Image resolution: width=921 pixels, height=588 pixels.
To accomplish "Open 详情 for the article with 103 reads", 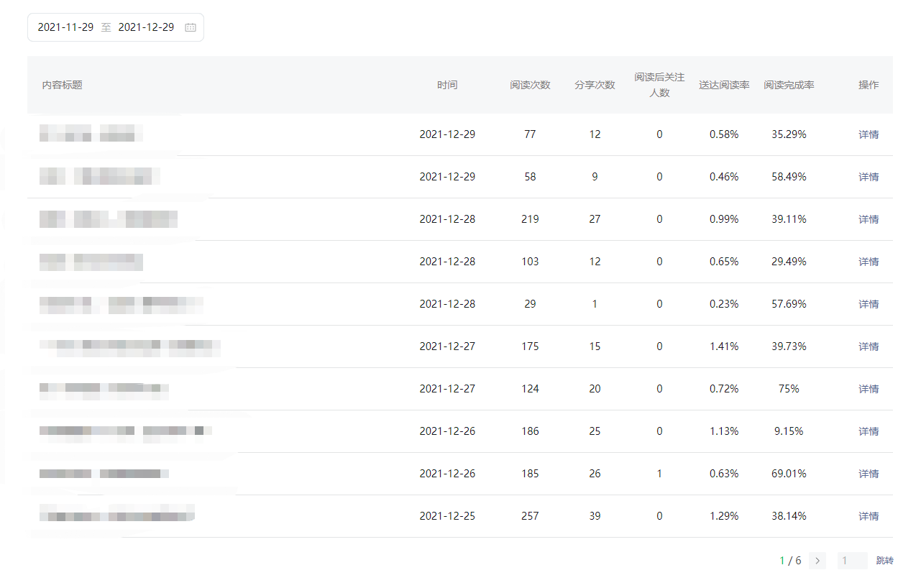I will click(x=869, y=262).
